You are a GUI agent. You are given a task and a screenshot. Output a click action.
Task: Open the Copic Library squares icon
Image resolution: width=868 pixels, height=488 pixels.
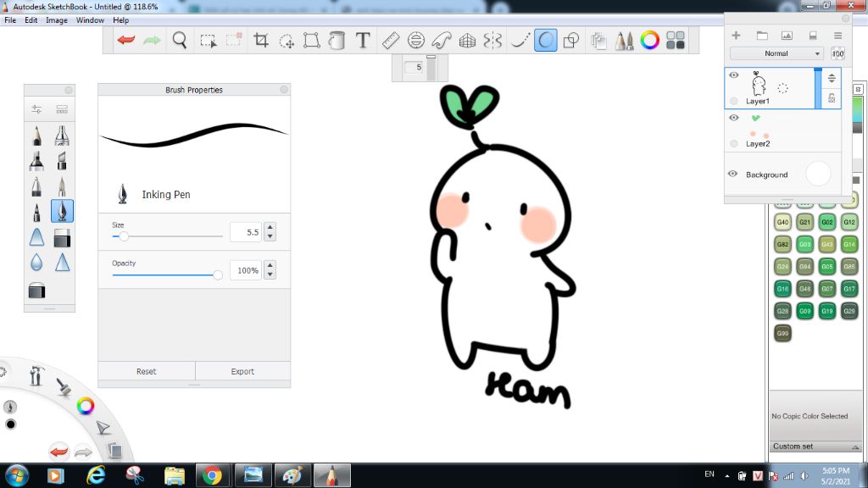coord(676,40)
